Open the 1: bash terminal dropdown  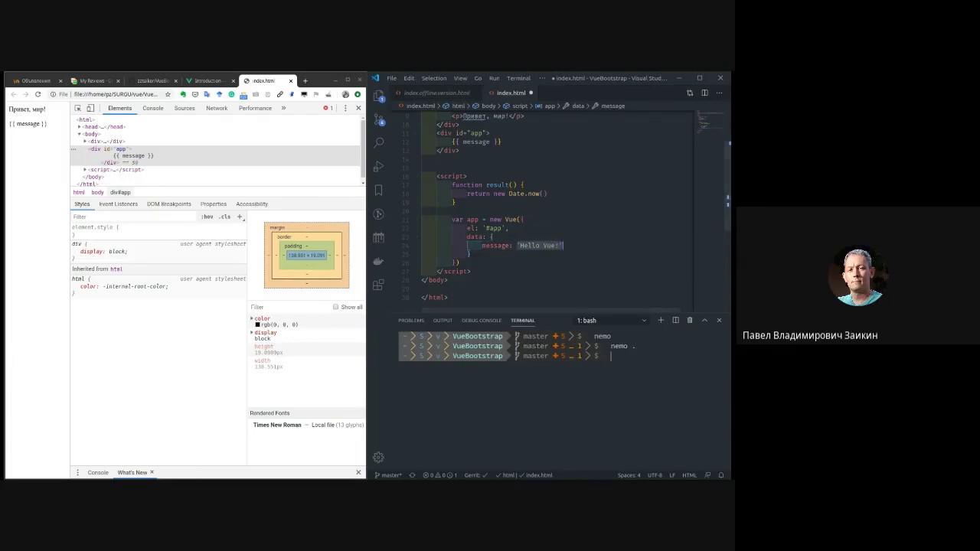coord(611,320)
